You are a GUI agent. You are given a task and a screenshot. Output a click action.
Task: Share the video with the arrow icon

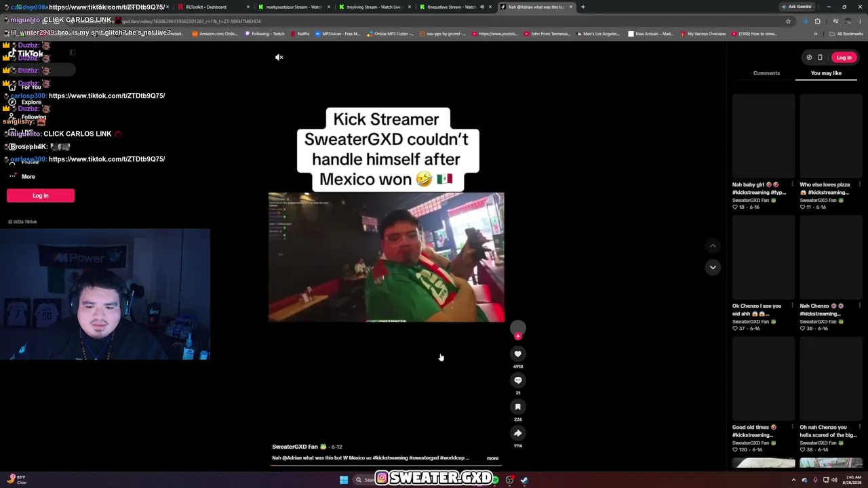click(517, 433)
